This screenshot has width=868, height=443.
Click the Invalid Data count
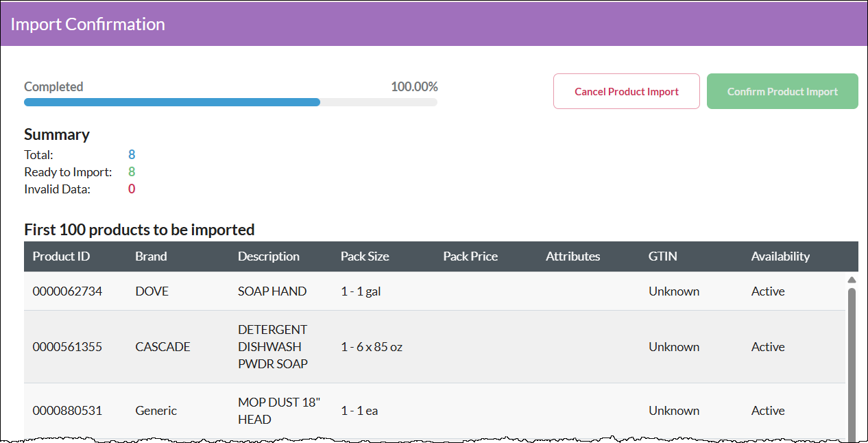click(x=132, y=189)
